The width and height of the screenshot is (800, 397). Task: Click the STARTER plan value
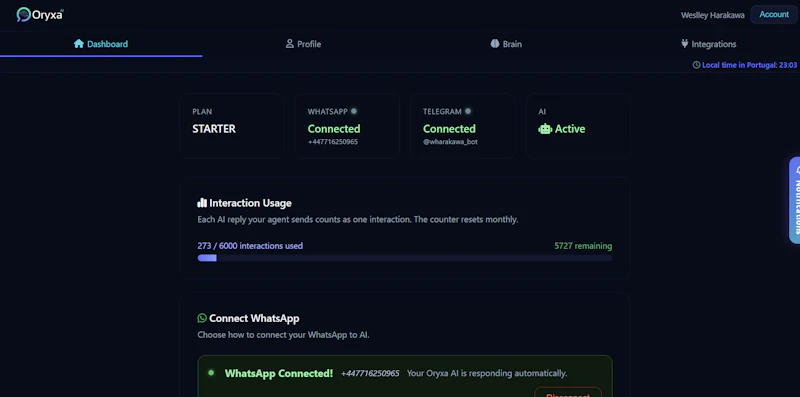214,129
